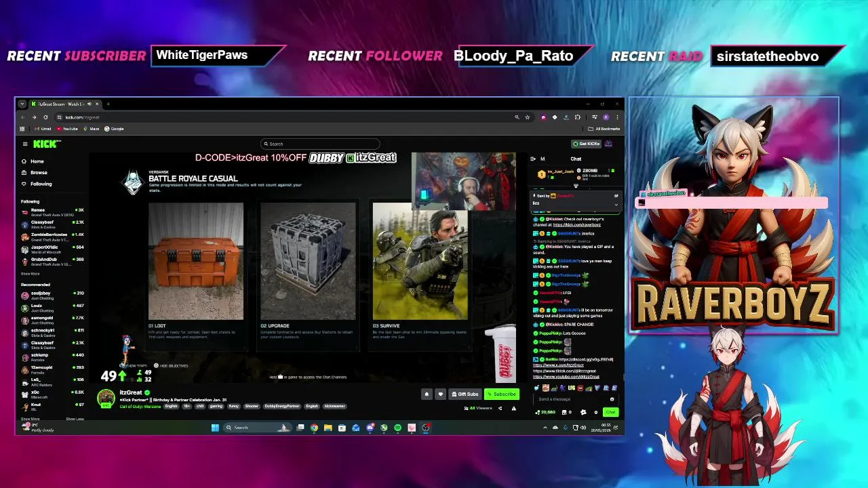Screen dimensions: 868x488
Task: Open recommended channel souljaboy
Action: coord(52,295)
